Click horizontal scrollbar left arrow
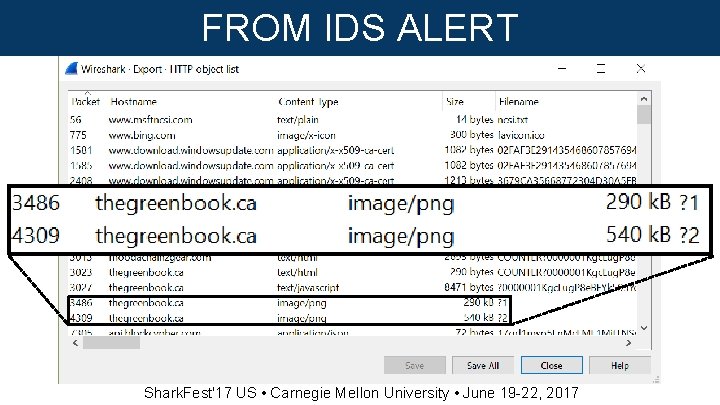 [x=75, y=343]
